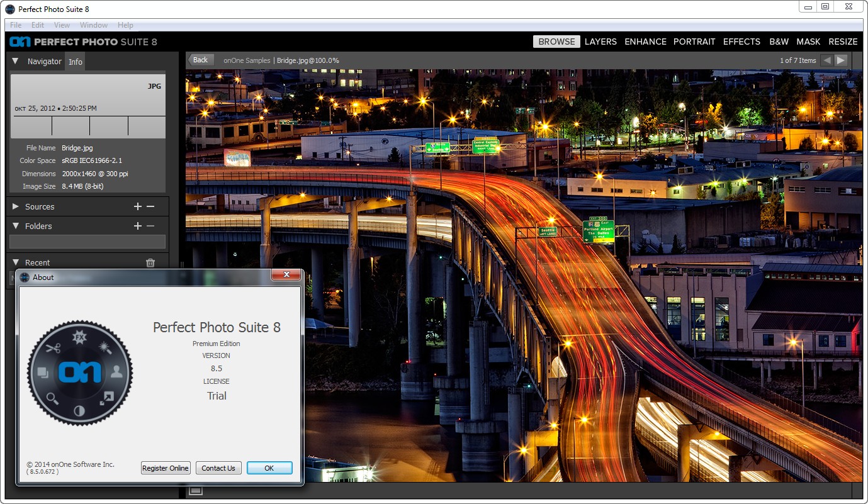Click the 'Trial' license text
Image resolution: width=868 pixels, height=504 pixels.
217,396
